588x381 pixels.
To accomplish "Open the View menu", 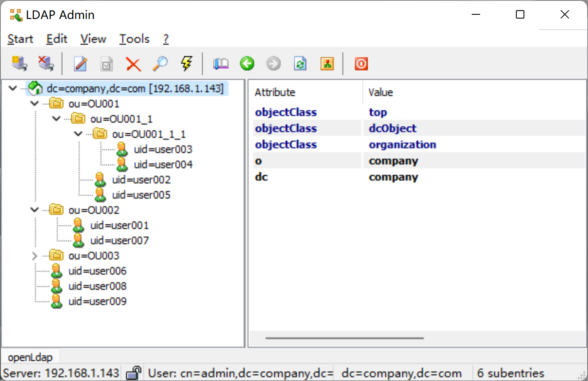I will 93,39.
